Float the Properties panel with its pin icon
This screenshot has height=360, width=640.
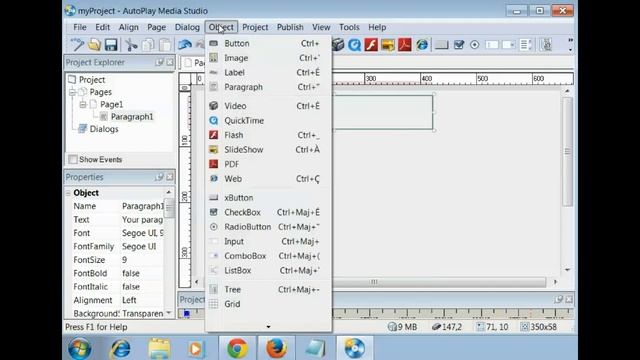159,177
